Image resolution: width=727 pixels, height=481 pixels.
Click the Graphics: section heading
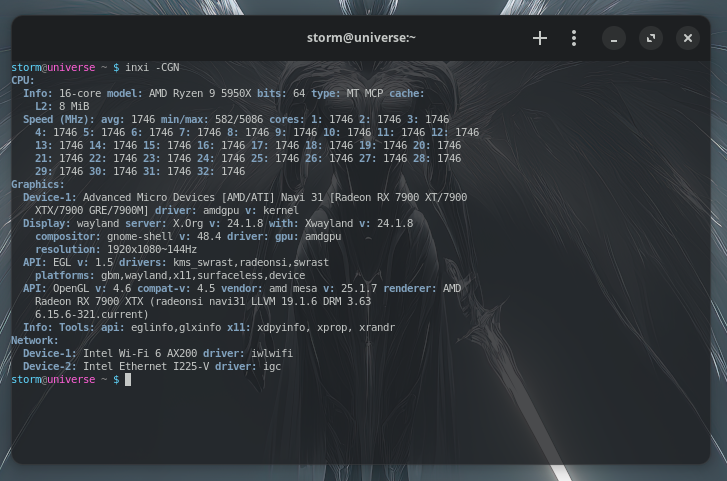coord(38,185)
